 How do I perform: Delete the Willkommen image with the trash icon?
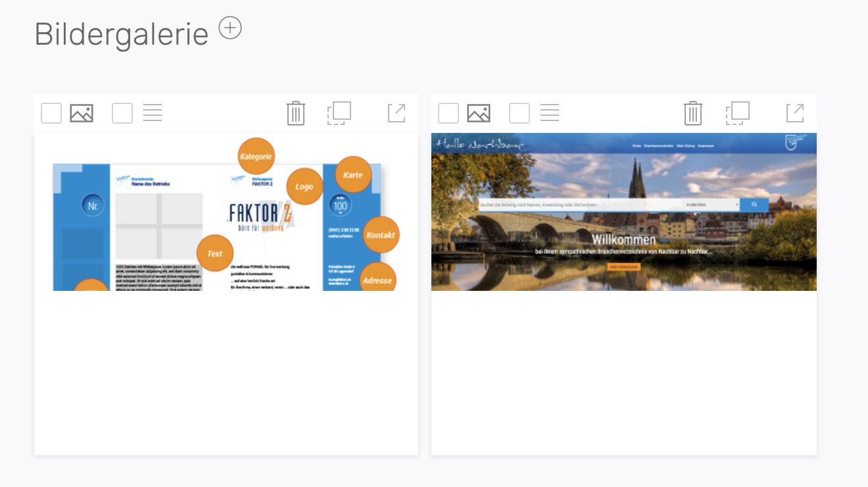(693, 113)
